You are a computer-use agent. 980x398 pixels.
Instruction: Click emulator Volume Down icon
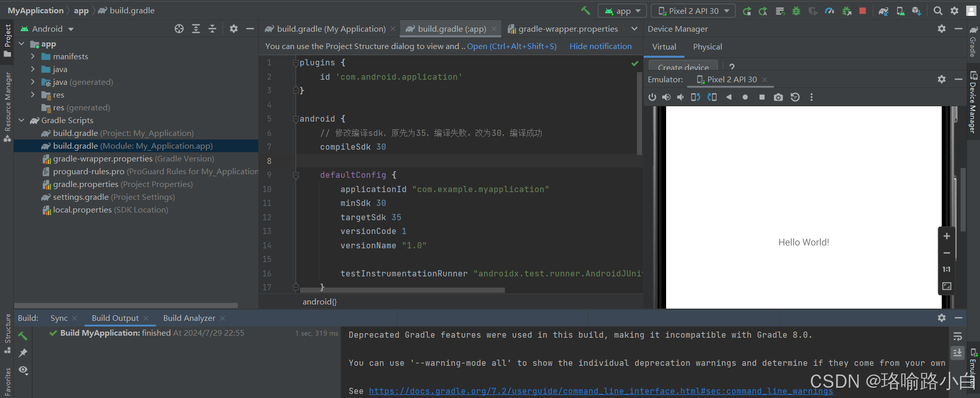coord(680,97)
